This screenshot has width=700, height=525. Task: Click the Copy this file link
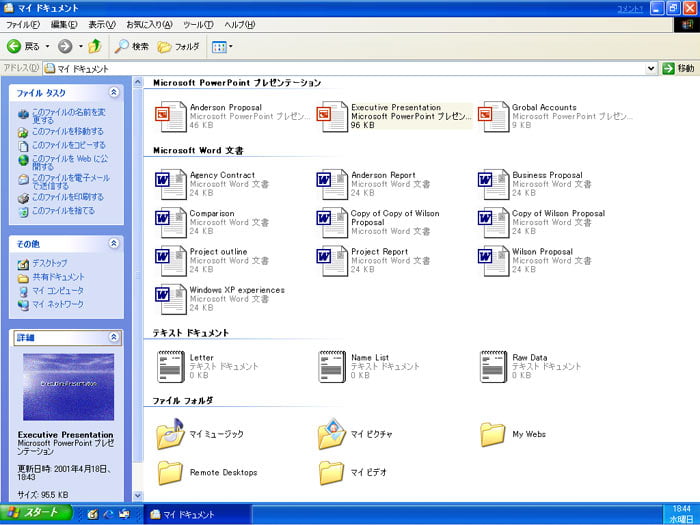point(68,145)
